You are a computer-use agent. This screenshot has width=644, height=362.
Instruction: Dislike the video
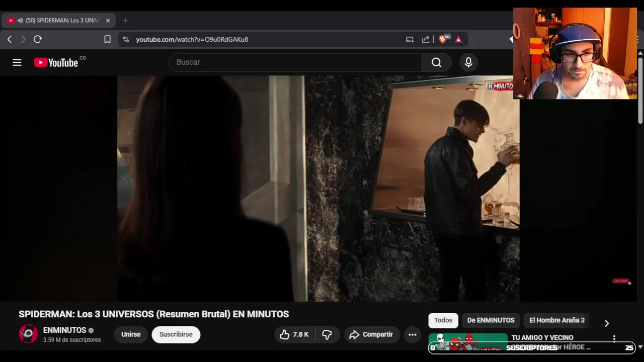[327, 334]
